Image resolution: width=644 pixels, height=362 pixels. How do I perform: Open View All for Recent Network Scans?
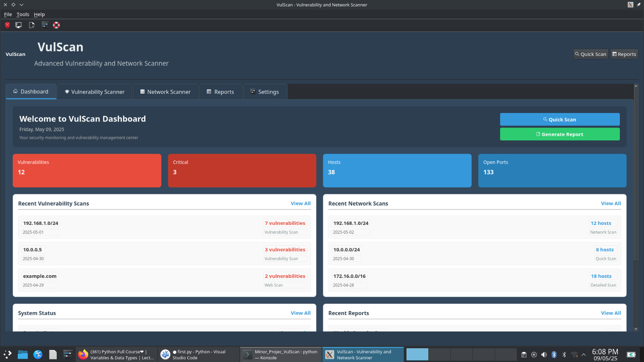click(x=611, y=203)
